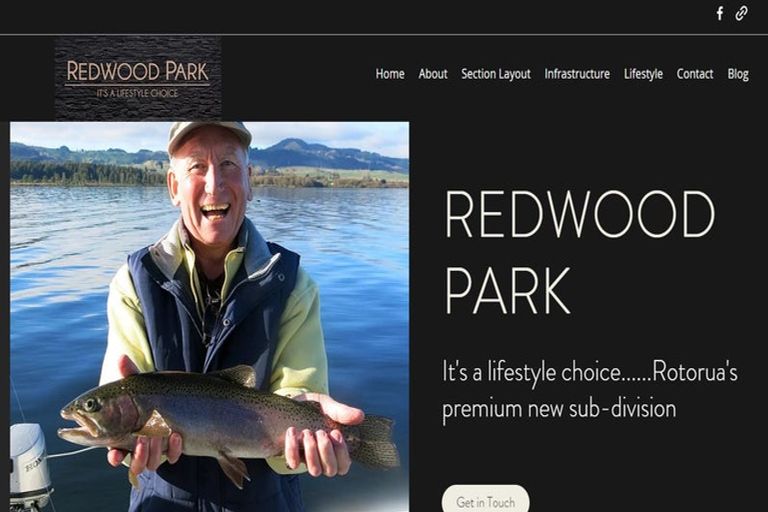This screenshot has width=768, height=512.
Task: Open the About page
Action: [x=433, y=74]
